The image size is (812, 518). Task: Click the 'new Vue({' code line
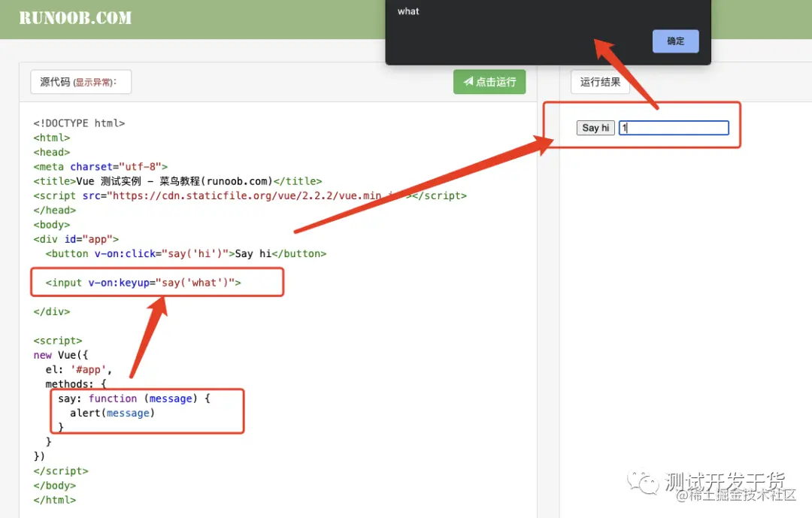point(61,356)
